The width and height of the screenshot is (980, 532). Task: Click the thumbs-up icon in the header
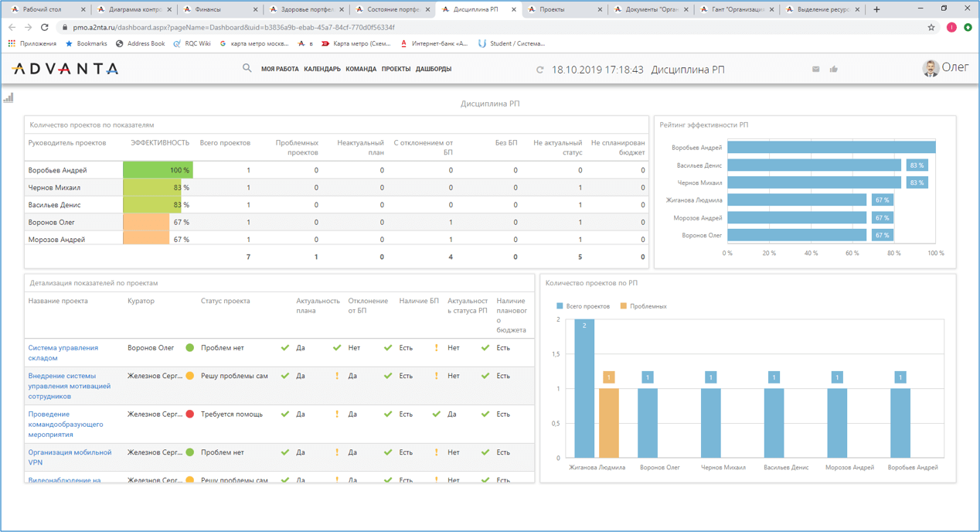(x=834, y=69)
